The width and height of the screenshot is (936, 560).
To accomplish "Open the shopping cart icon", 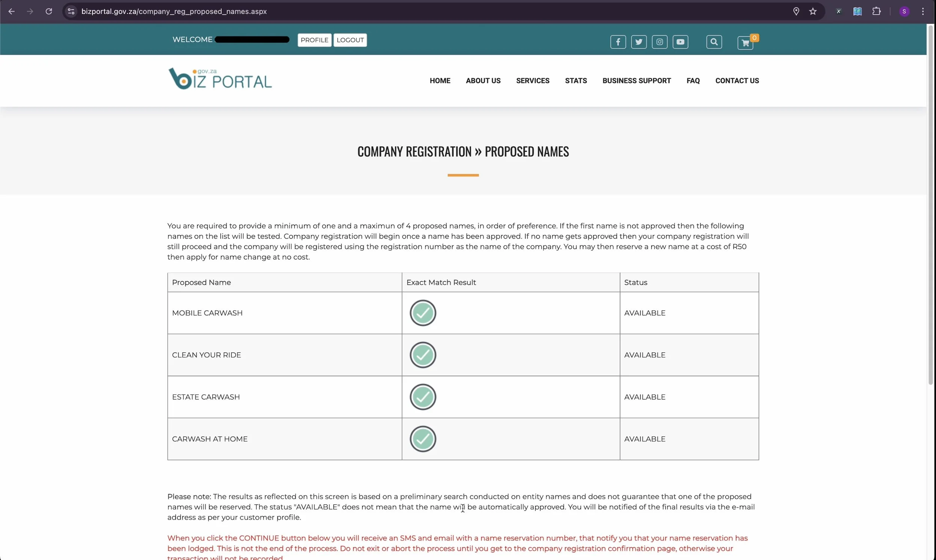I will pyautogui.click(x=745, y=43).
